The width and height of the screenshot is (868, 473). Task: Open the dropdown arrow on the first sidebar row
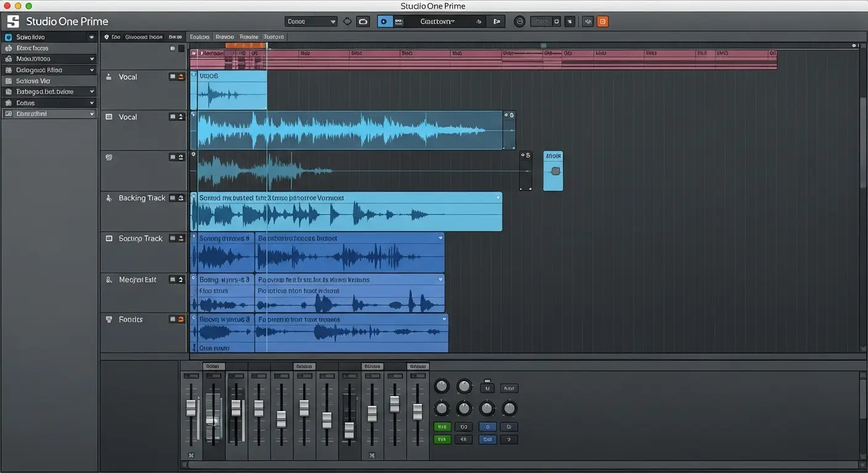click(x=92, y=37)
